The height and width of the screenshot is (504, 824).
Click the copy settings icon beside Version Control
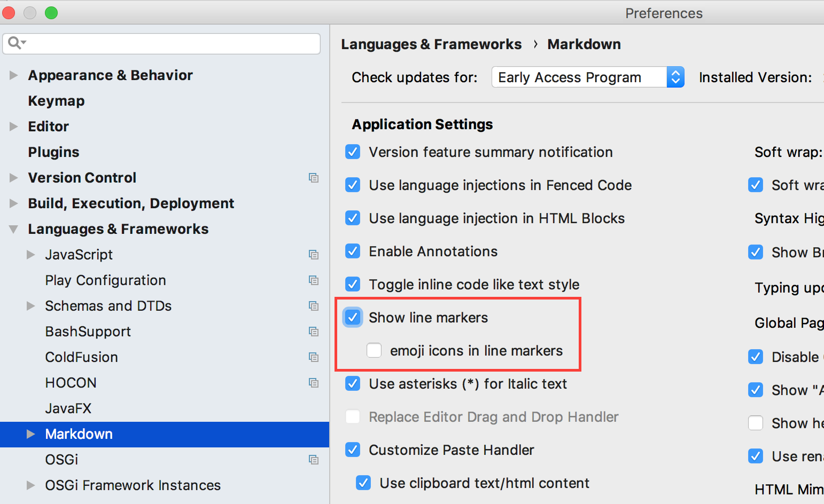click(314, 178)
